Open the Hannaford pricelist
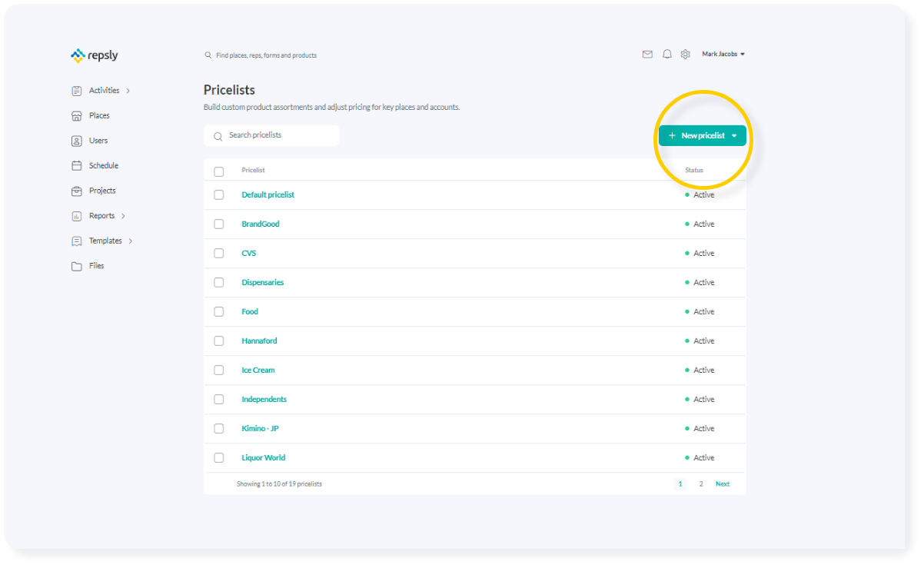 [259, 341]
